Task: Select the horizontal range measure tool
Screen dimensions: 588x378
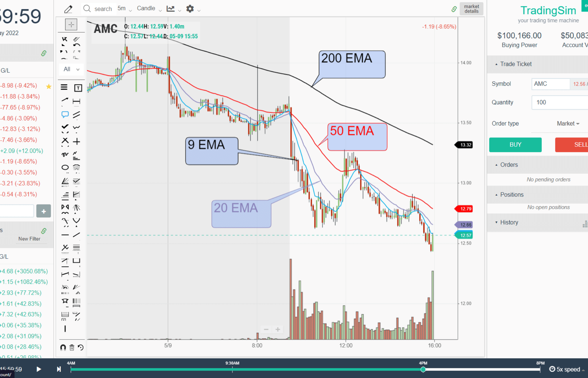Action: 76,101
